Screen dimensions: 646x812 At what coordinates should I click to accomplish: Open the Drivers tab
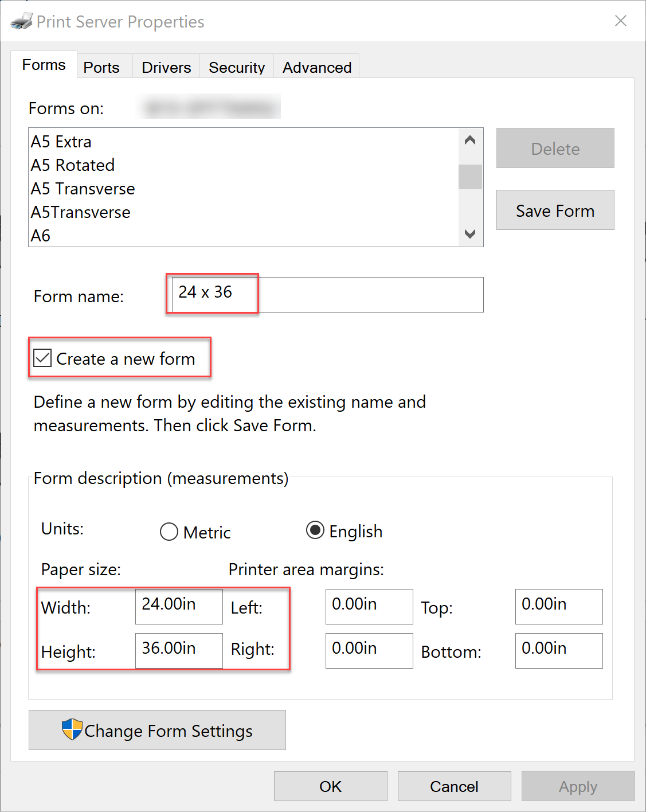(166, 68)
